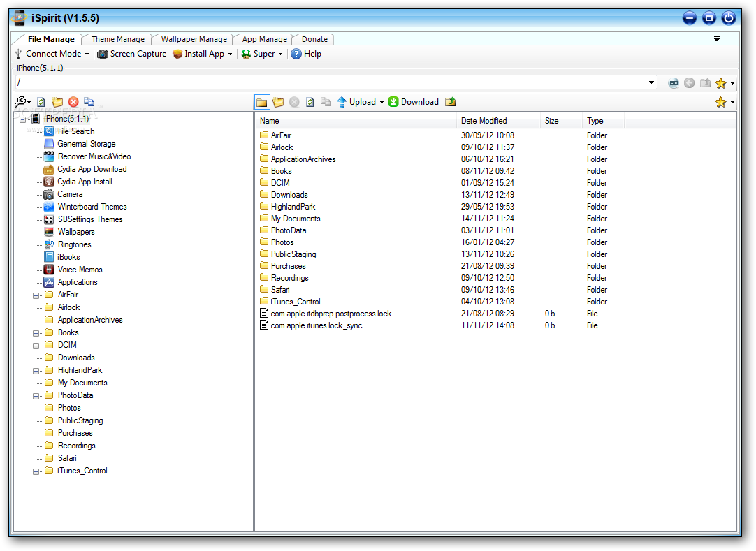Expand the HighlandPark folder in tree
Viewport: 756px width, 551px height.
click(x=36, y=371)
